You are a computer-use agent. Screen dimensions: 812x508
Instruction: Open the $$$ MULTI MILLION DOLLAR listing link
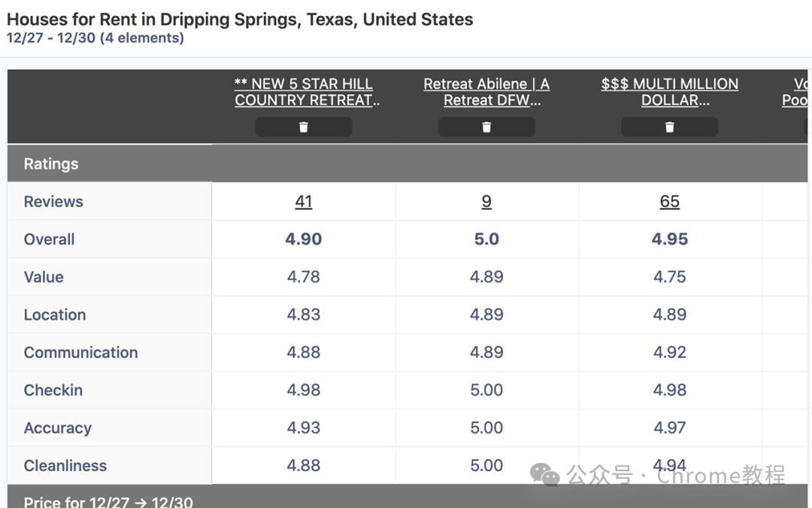click(670, 92)
